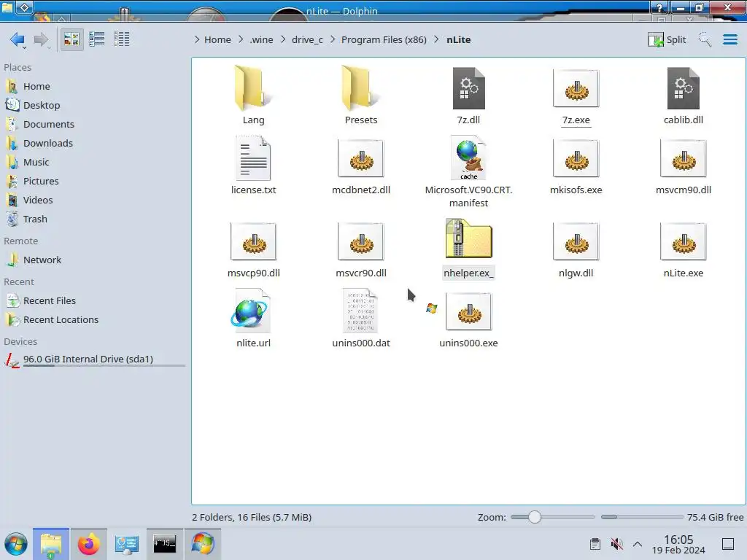Click Dolphin file manager taskbar icon
Screen dimensions: 747x560
point(51,544)
